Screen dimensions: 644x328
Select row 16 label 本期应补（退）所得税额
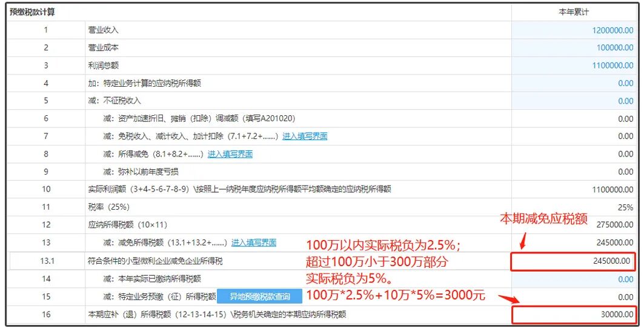217,315
